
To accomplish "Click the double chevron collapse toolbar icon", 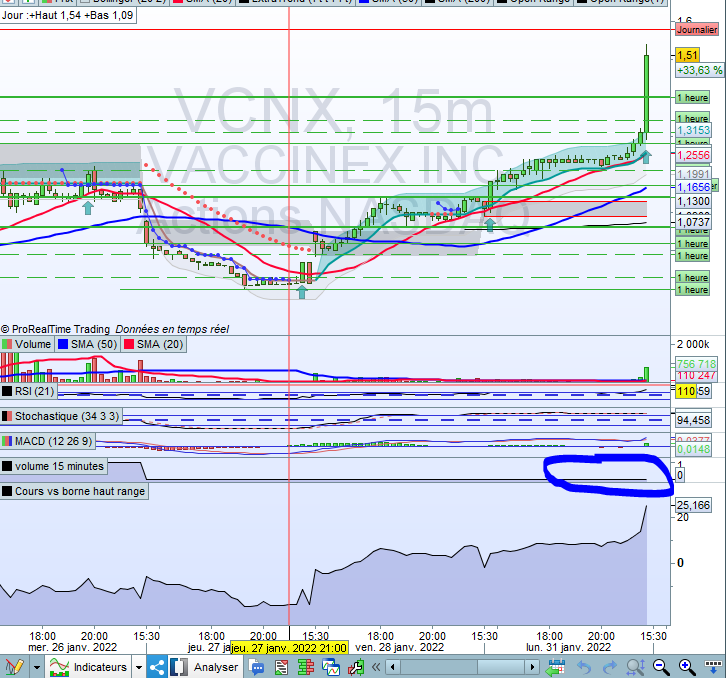I will pyautogui.click(x=376, y=667).
